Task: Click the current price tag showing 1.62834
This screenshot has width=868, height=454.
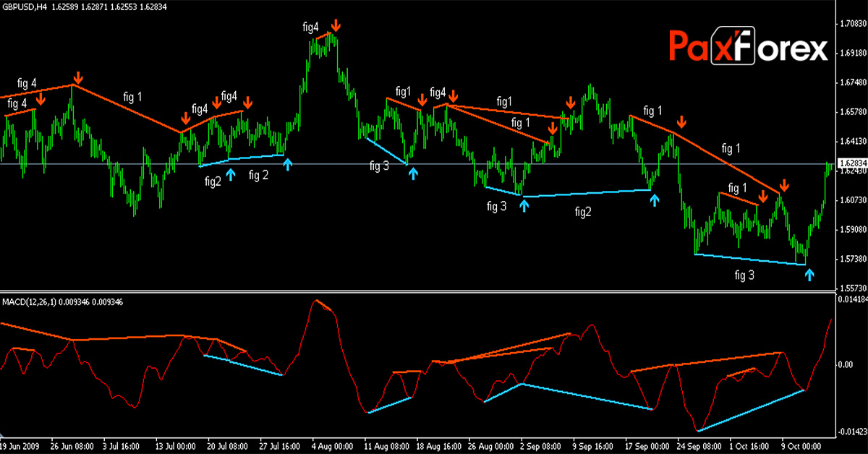Action: pyautogui.click(x=854, y=164)
